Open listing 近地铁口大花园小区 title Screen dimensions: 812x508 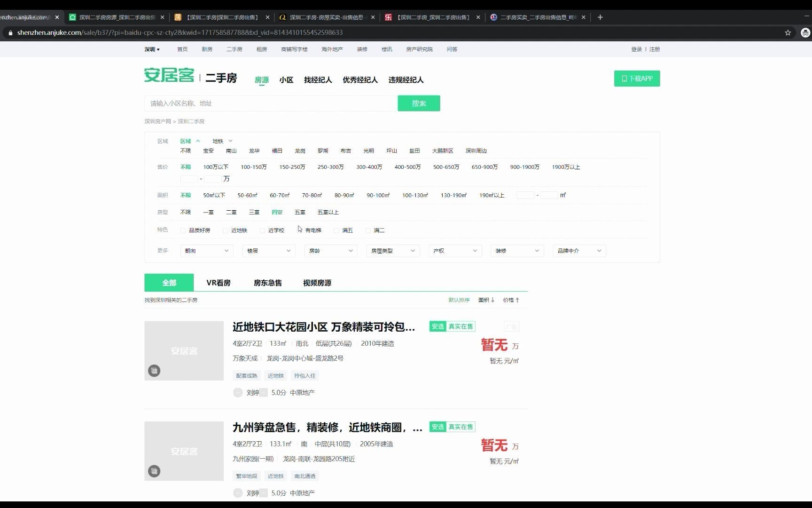(324, 327)
